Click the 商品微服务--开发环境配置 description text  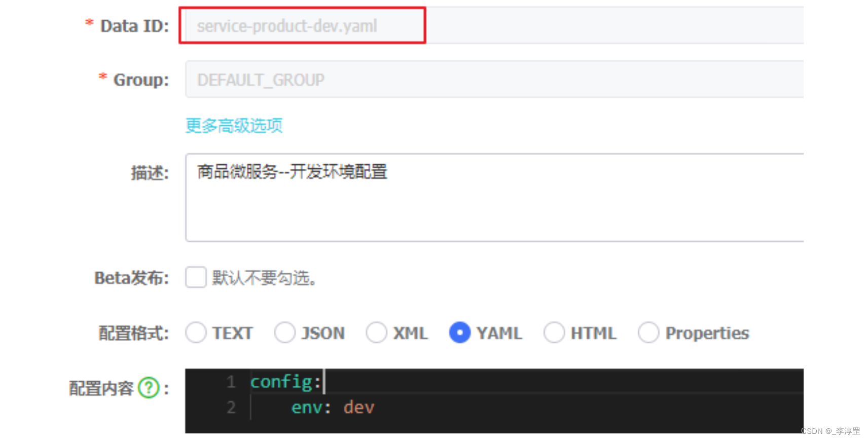pos(292,172)
